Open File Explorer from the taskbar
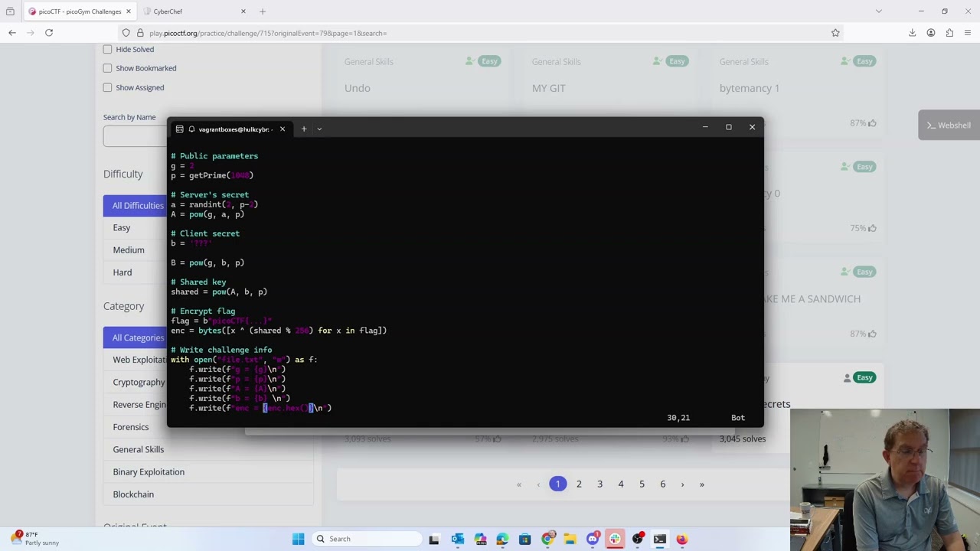Image resolution: width=980 pixels, height=551 pixels. [570, 539]
